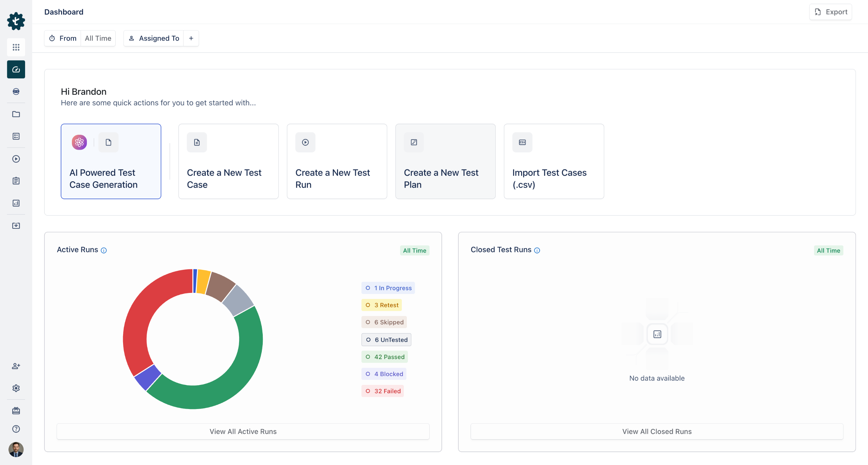The width and height of the screenshot is (868, 465).
Task: Click the dashboard gauge sidebar icon
Action: pyautogui.click(x=16, y=70)
